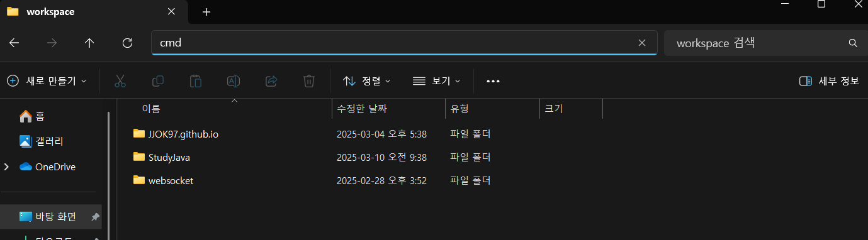Sort by 수정한 날짜 column header
The height and width of the screenshot is (240, 868).
pos(388,109)
